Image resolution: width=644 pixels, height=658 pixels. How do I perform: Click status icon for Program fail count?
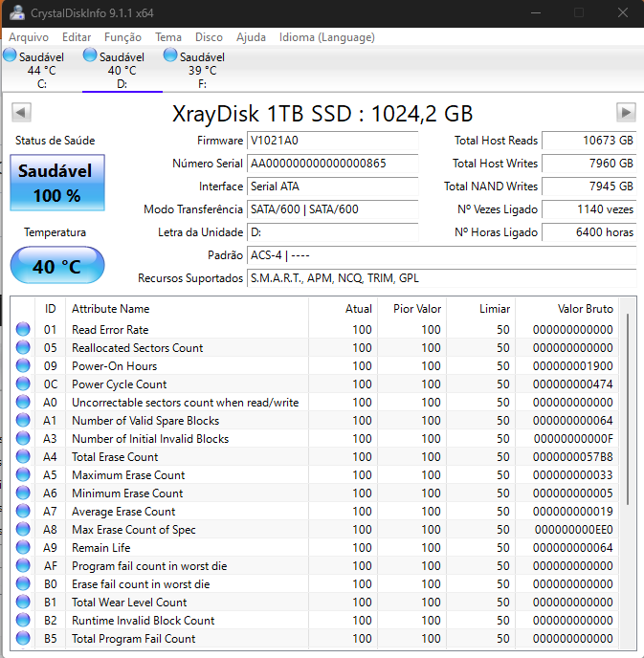[23, 565]
